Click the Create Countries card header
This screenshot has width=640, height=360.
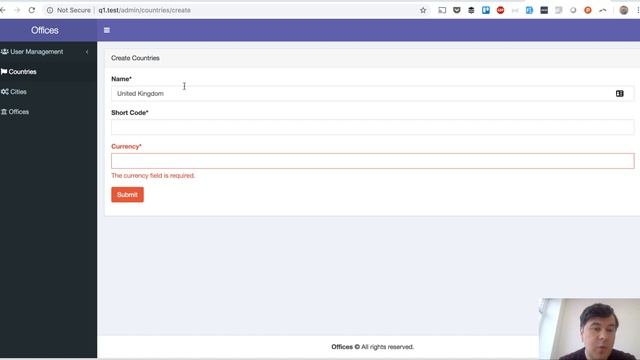coord(372,58)
